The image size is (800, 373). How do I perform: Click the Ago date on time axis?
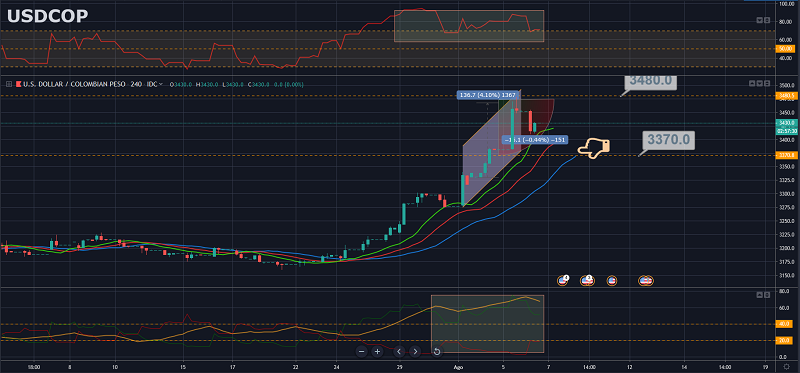[x=458, y=366]
